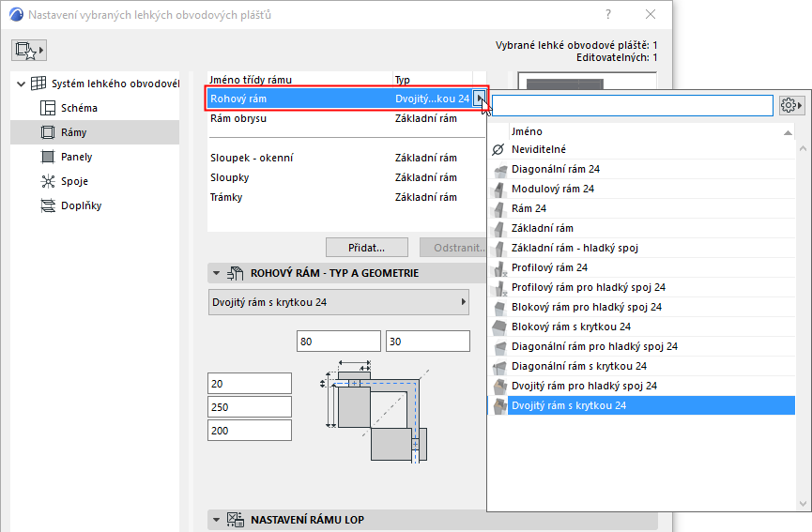Click the Spoje junction icon
Image resolution: width=812 pixels, height=532 pixels.
pyautogui.click(x=48, y=181)
